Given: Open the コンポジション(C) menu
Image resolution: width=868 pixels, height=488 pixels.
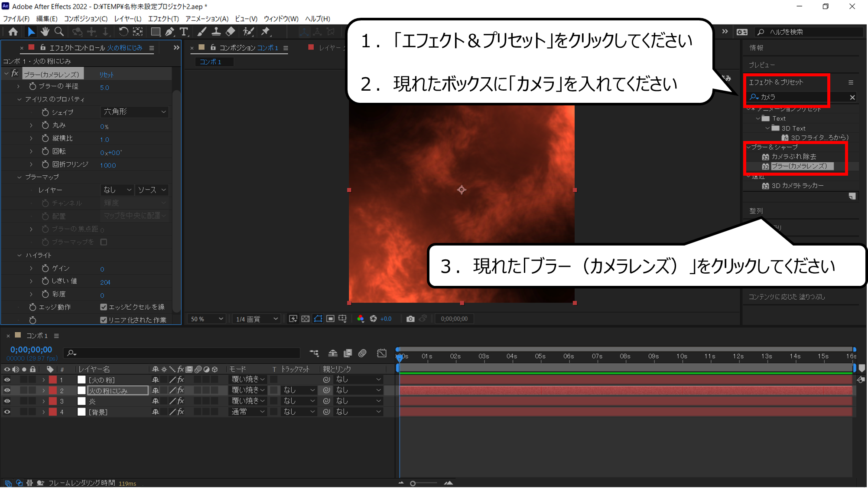Looking at the screenshot, I should tap(86, 19).
